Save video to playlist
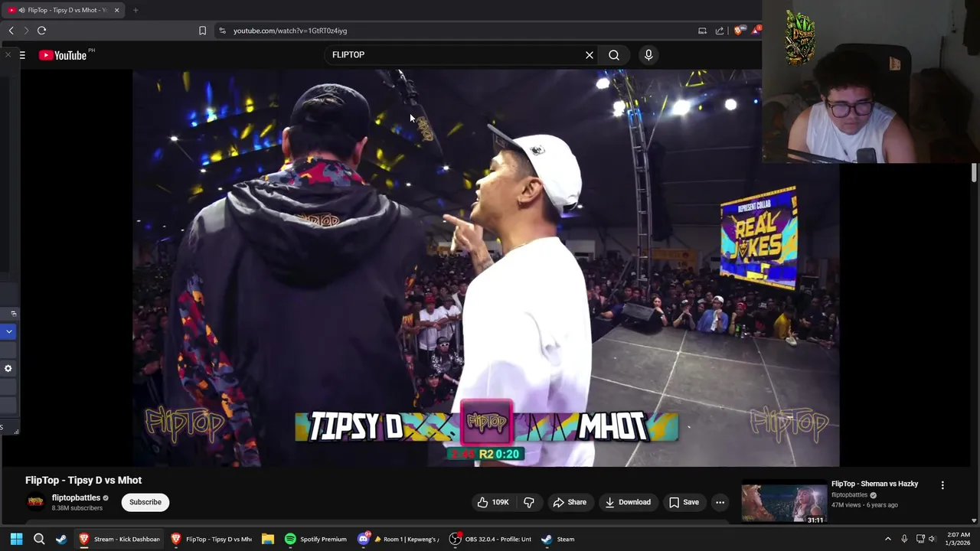The height and width of the screenshot is (551, 980). tap(684, 502)
